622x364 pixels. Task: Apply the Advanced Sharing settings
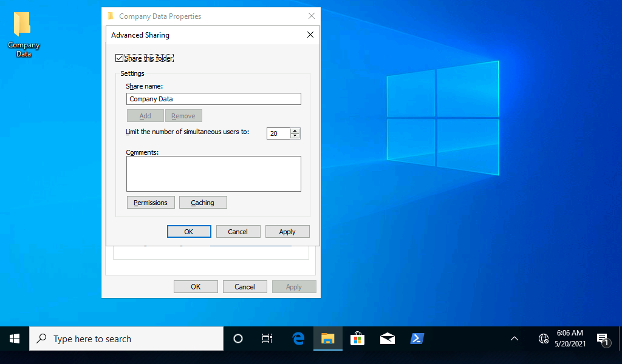(287, 232)
